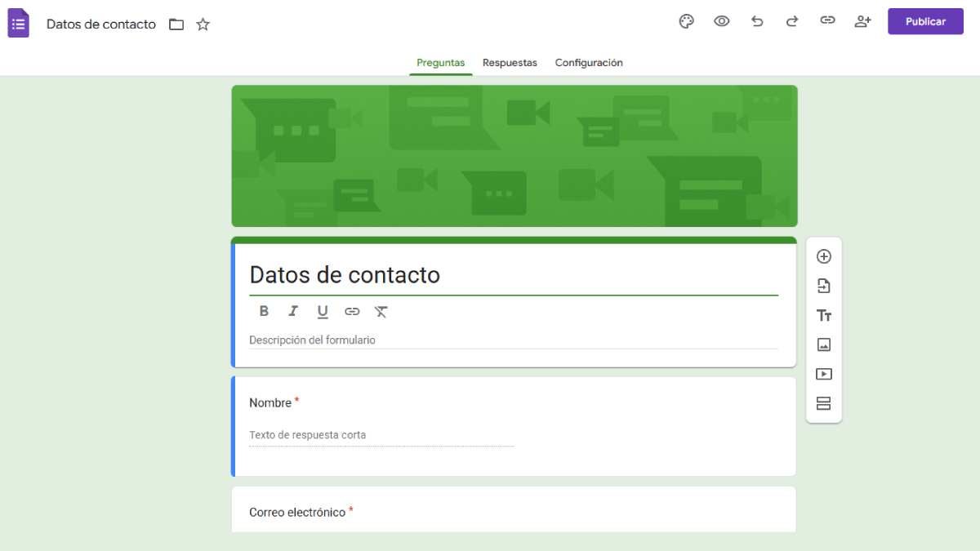Select the Nombre question
The height and width of the screenshot is (551, 980).
[x=514, y=426]
